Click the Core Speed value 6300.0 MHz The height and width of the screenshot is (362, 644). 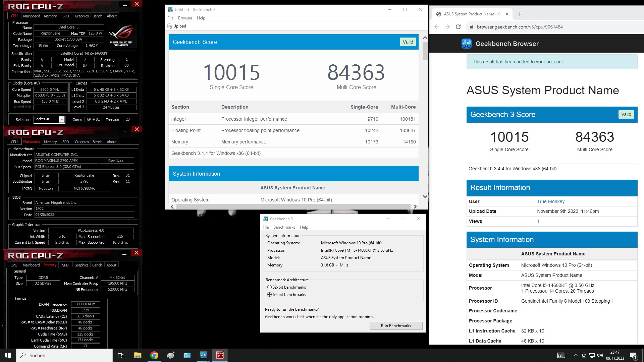tap(50, 90)
